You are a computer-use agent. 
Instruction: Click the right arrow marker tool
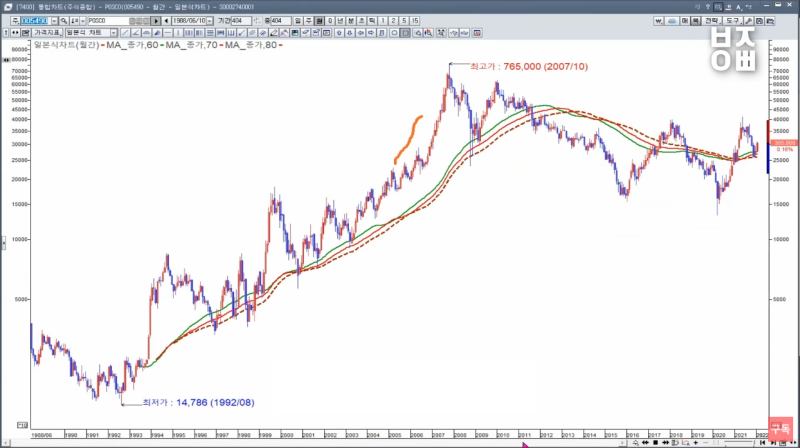pos(371,33)
